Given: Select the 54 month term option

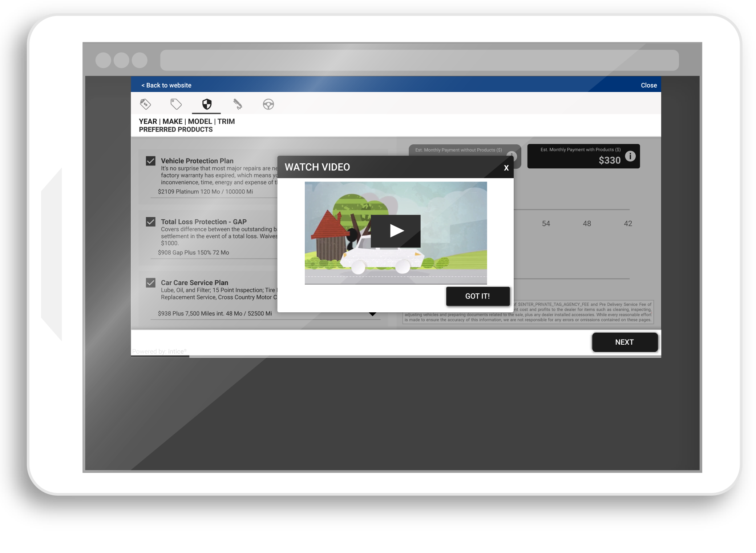Looking at the screenshot, I should pos(546,224).
